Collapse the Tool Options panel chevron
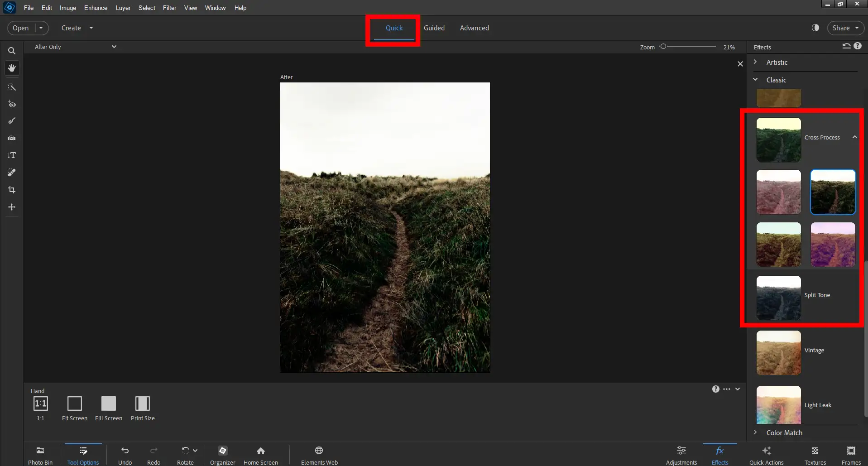The width and height of the screenshot is (868, 466). coord(738,389)
